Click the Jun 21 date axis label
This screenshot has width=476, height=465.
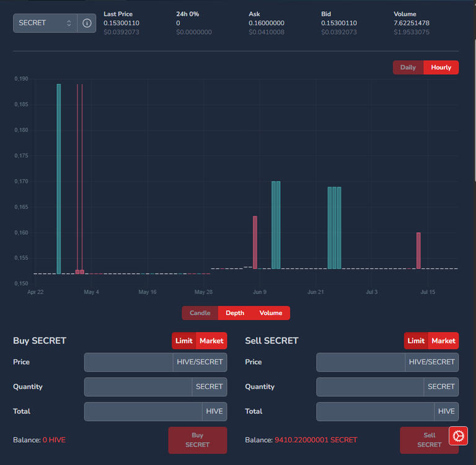(x=315, y=292)
